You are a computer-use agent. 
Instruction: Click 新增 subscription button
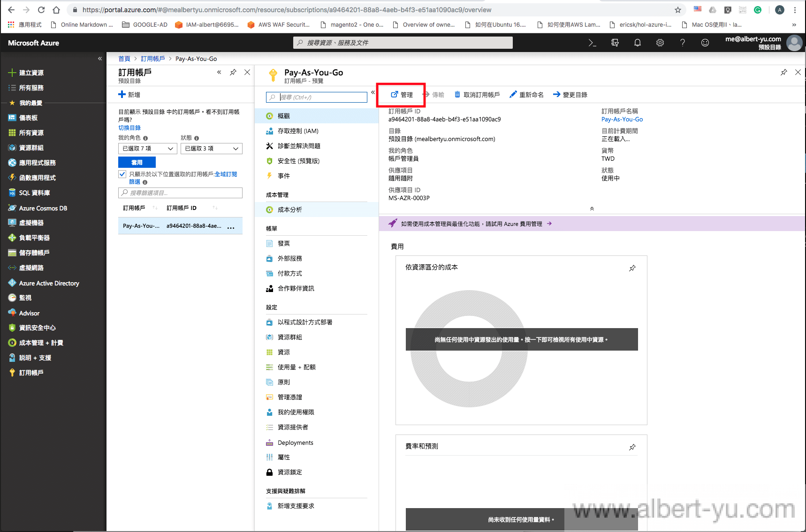coord(129,95)
